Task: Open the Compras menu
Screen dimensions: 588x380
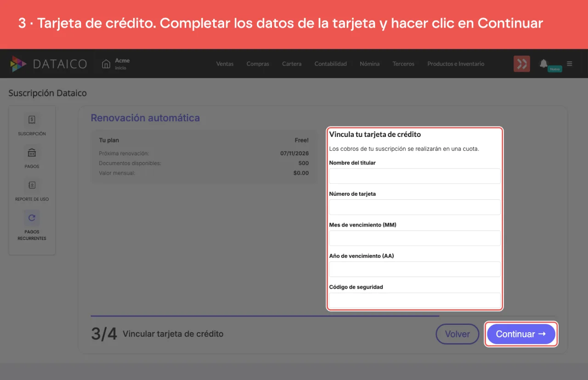Action: (258, 64)
